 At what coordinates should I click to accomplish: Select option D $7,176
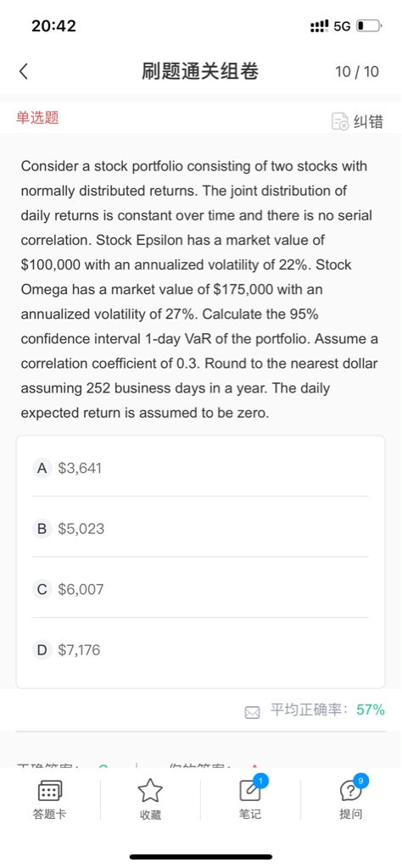[200, 649]
